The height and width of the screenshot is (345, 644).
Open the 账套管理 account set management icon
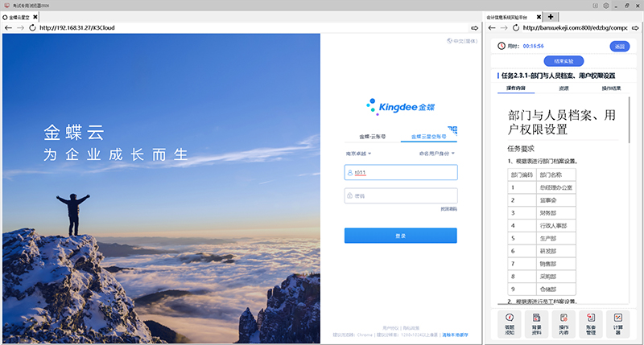590,323
